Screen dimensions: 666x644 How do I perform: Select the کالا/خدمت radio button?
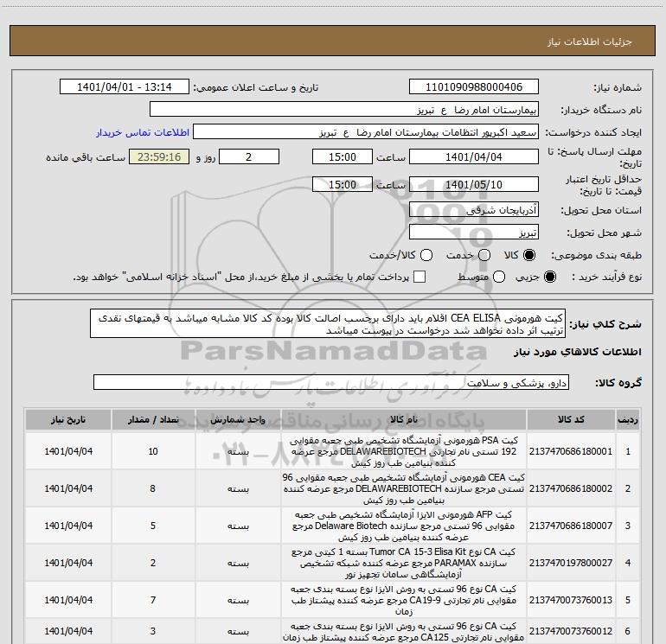click(426, 255)
